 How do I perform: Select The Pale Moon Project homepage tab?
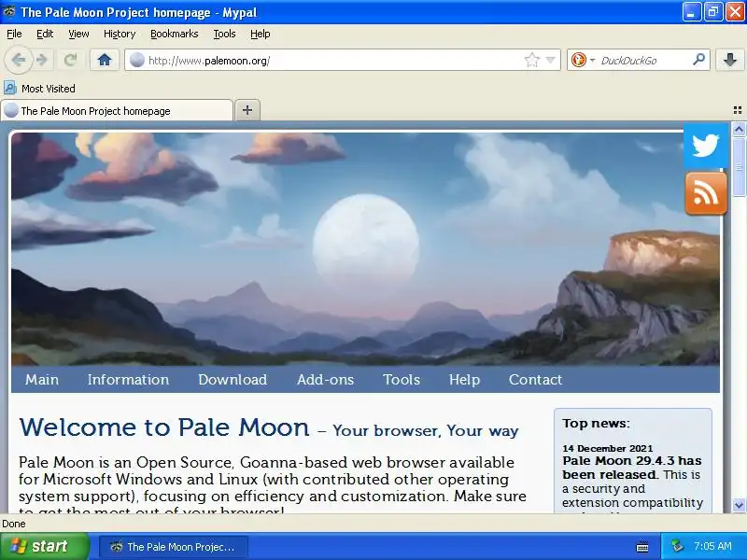118,110
